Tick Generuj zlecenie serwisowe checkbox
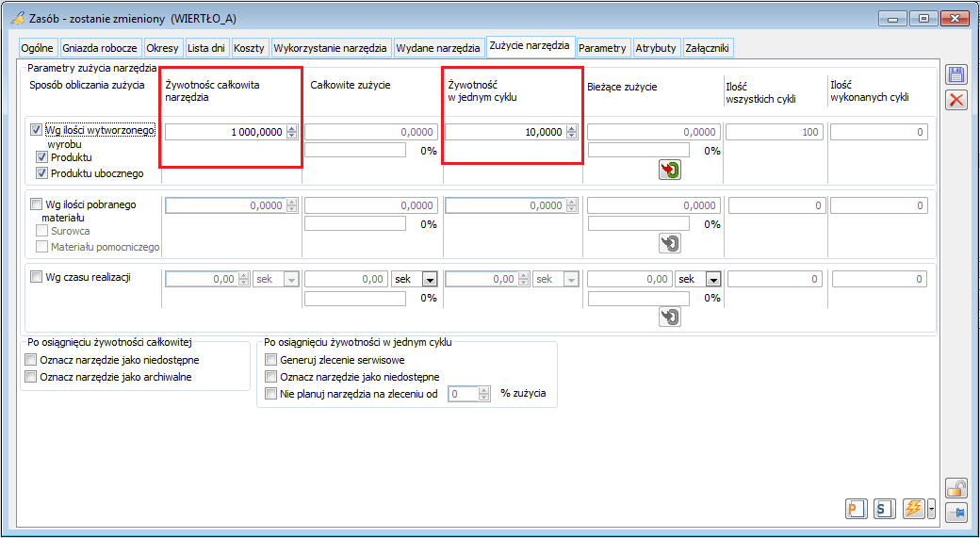This screenshot has height=538, width=980. [x=270, y=360]
